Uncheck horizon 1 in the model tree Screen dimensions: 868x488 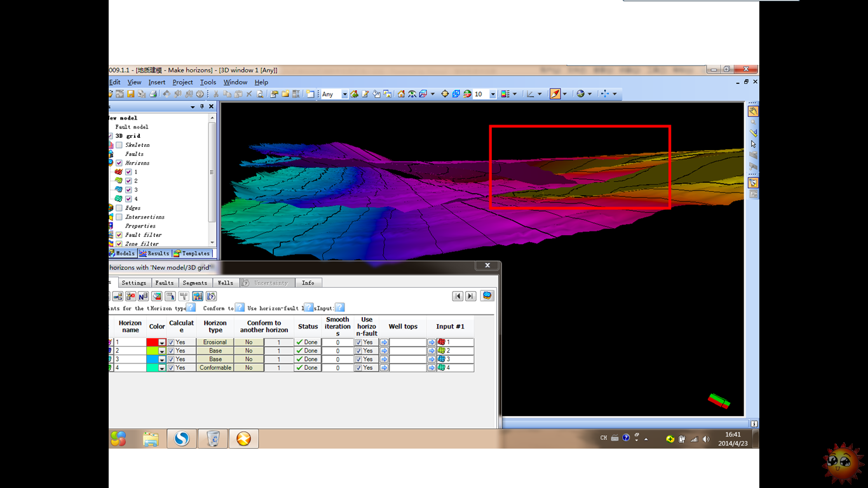pos(128,172)
